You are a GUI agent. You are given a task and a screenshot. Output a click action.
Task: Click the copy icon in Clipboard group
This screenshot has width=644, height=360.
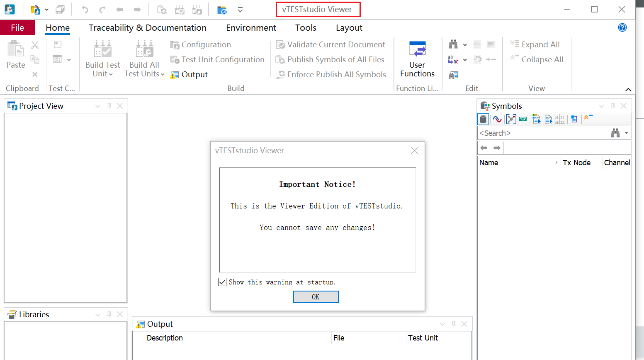(x=35, y=60)
